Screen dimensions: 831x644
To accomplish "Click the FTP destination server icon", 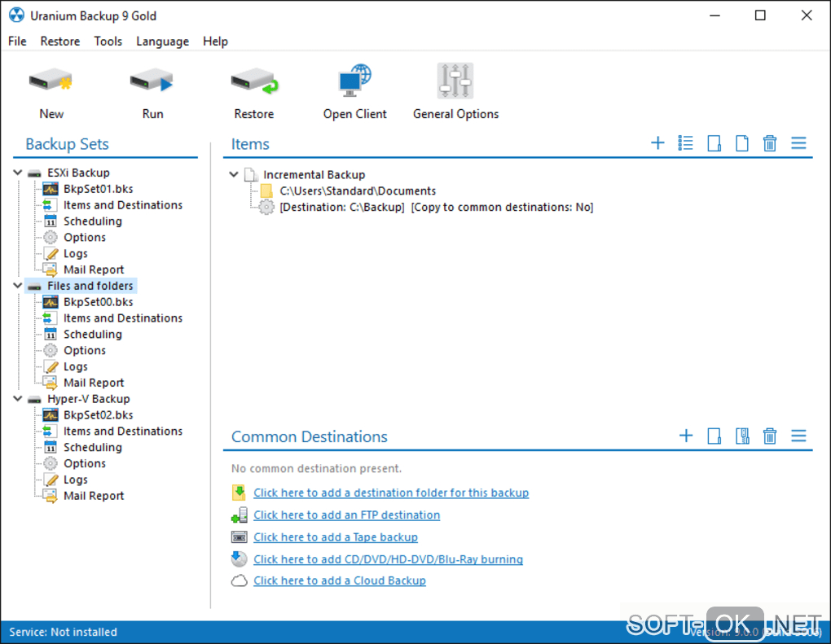I will point(239,515).
